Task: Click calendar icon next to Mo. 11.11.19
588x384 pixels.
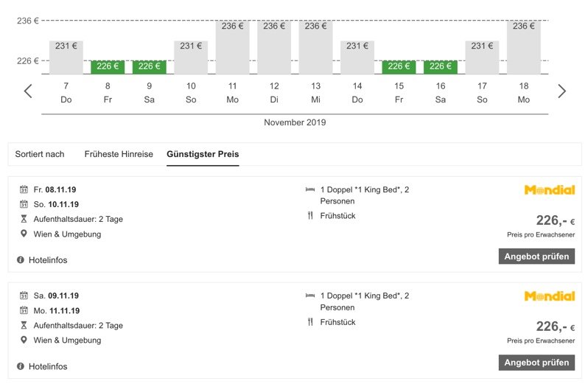Action: coord(24,310)
